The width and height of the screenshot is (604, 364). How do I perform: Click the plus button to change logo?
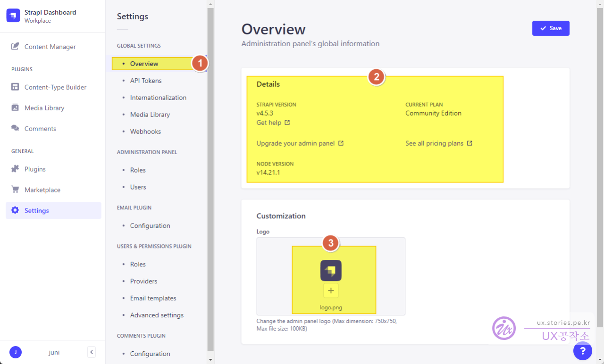tap(331, 290)
